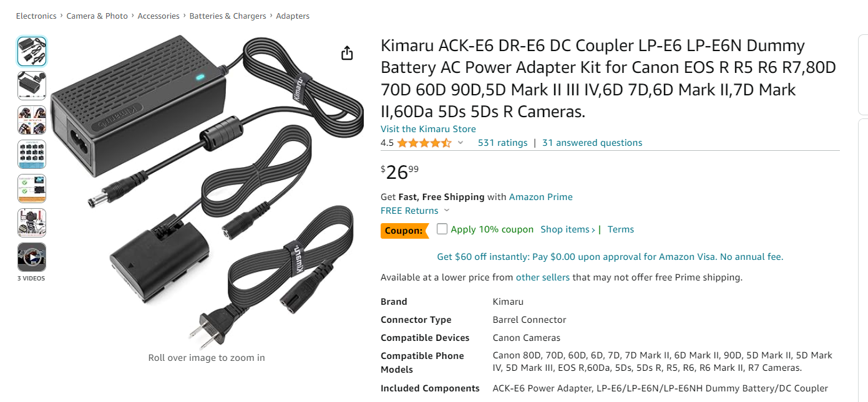Select the first product thumbnail image

pos(31,51)
